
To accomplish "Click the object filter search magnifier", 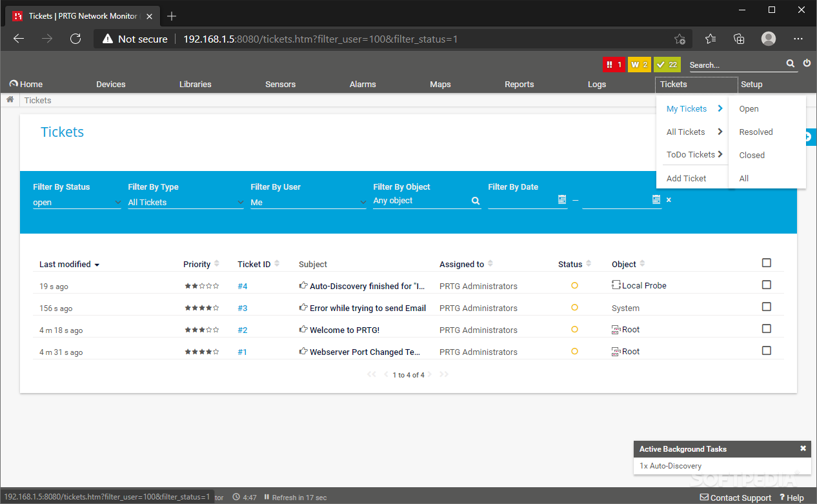I will click(x=476, y=201).
